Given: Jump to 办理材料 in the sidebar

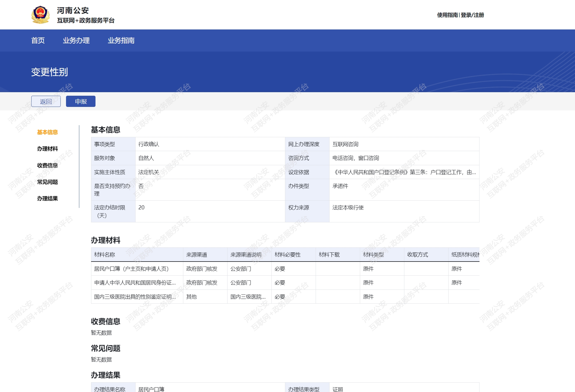Looking at the screenshot, I should 47,149.
